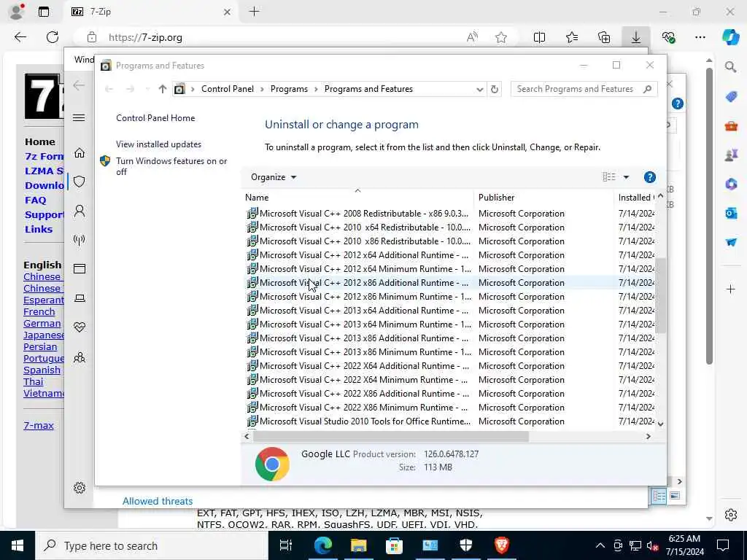Viewport: 747px width, 560px height.
Task: Refresh the Programs and Features list
Action: [x=495, y=89]
